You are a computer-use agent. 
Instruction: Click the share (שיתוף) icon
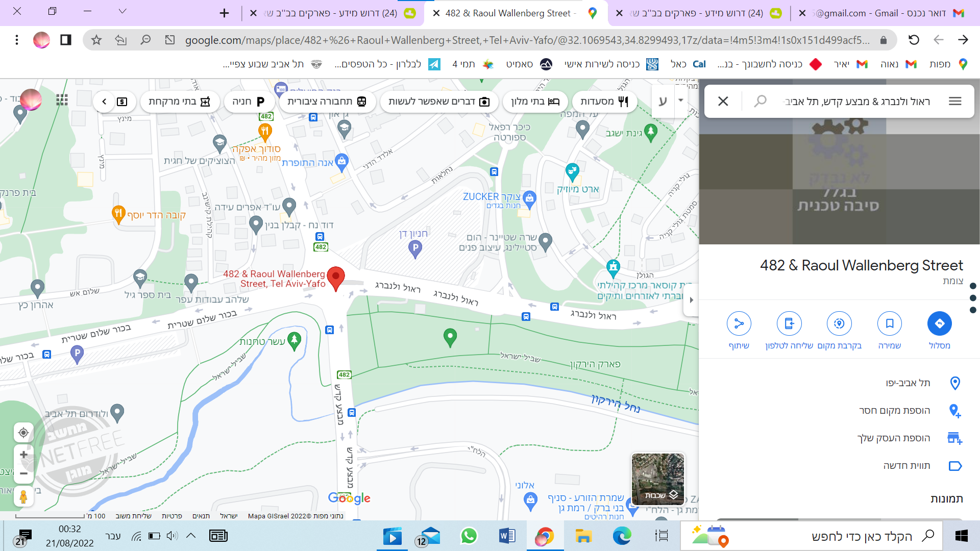coord(739,323)
